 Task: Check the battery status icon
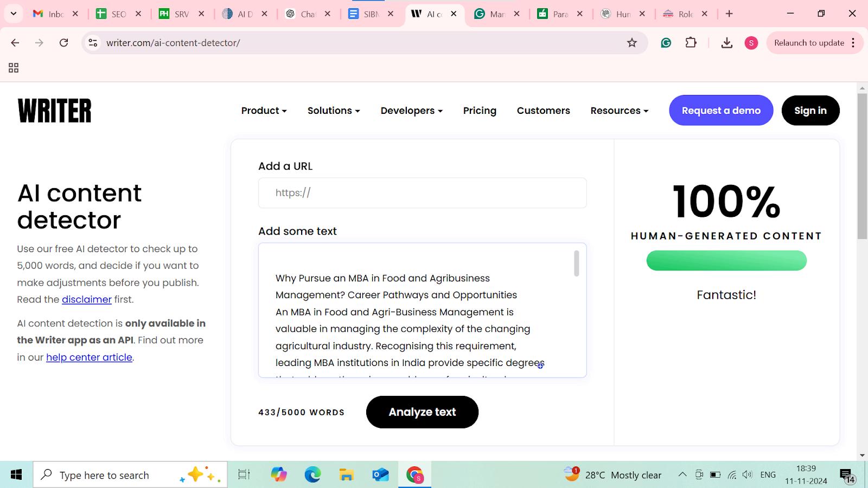pos(716,475)
